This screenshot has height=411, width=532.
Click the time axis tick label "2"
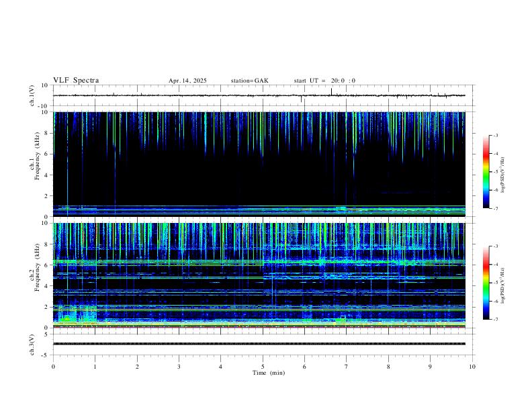(x=137, y=367)
